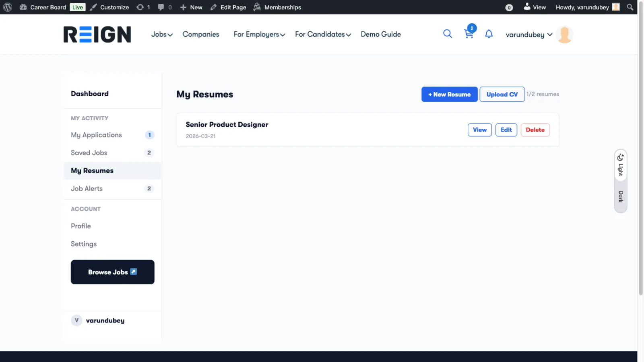644x362 pixels.
Task: Delete the Senior Product Designer resume
Action: 535,130
